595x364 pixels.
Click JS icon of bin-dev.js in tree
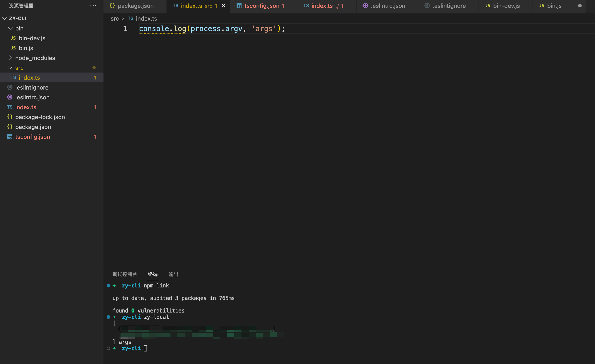13,38
